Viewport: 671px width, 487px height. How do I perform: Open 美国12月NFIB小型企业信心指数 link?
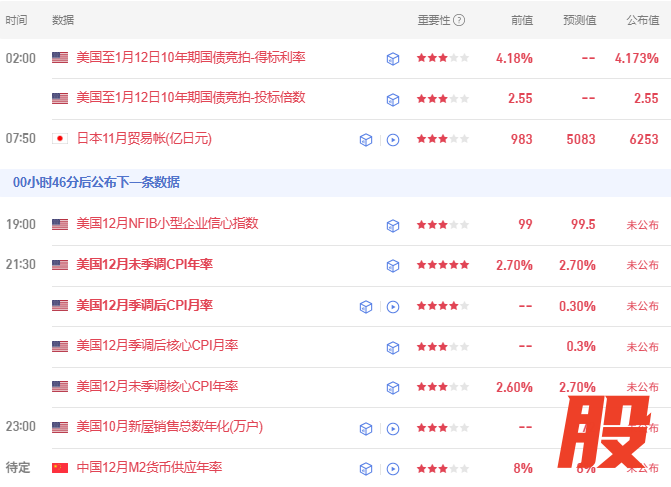167,223
